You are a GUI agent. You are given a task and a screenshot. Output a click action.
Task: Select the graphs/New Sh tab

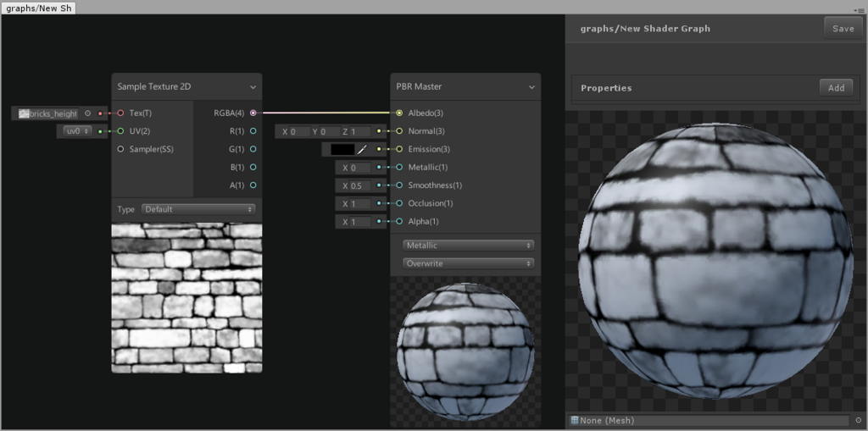click(39, 8)
